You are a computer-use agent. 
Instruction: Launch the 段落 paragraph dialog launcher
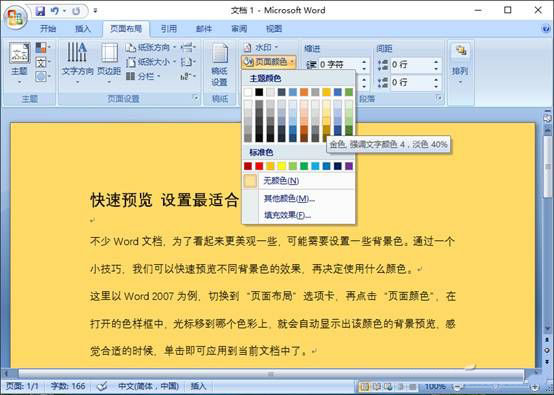439,99
